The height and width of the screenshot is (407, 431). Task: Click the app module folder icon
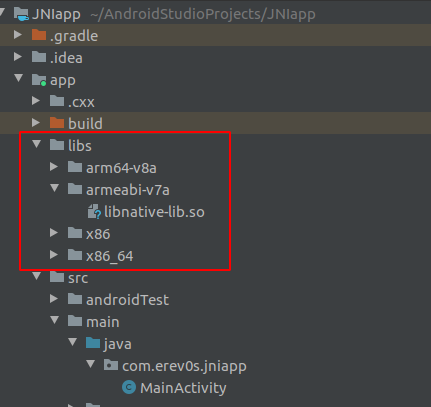pos(39,80)
